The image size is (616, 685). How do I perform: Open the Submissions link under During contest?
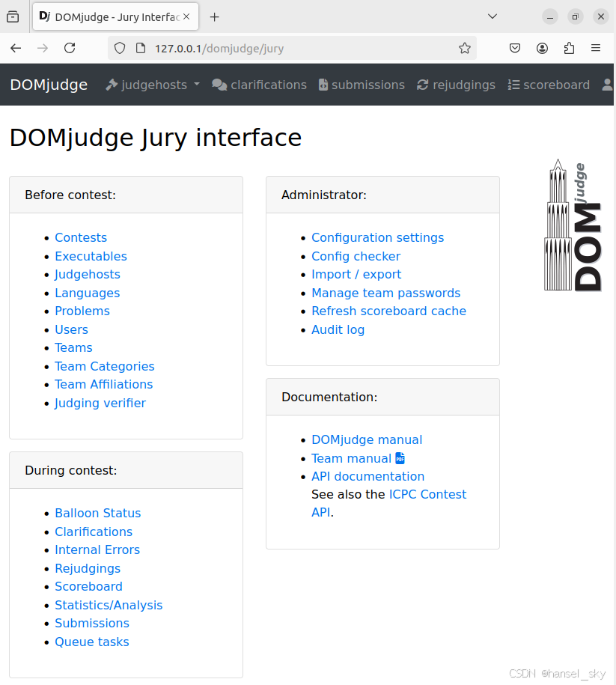tap(92, 623)
